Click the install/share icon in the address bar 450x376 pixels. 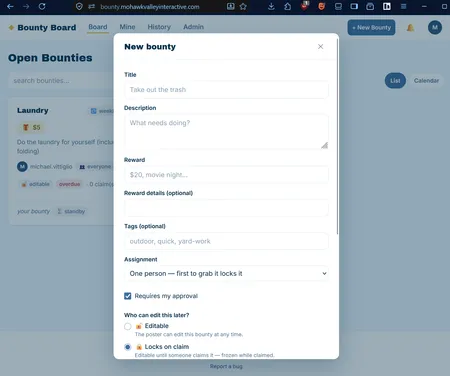(230, 6)
